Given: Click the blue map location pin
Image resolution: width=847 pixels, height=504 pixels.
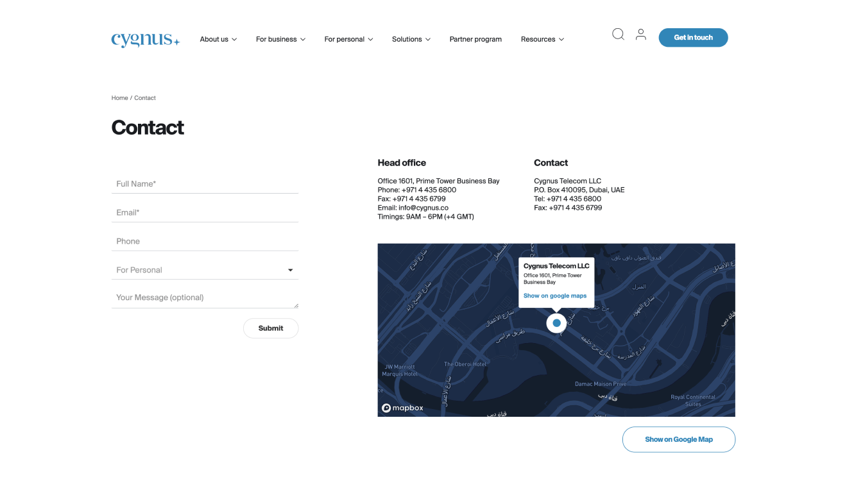Looking at the screenshot, I should click(x=556, y=323).
